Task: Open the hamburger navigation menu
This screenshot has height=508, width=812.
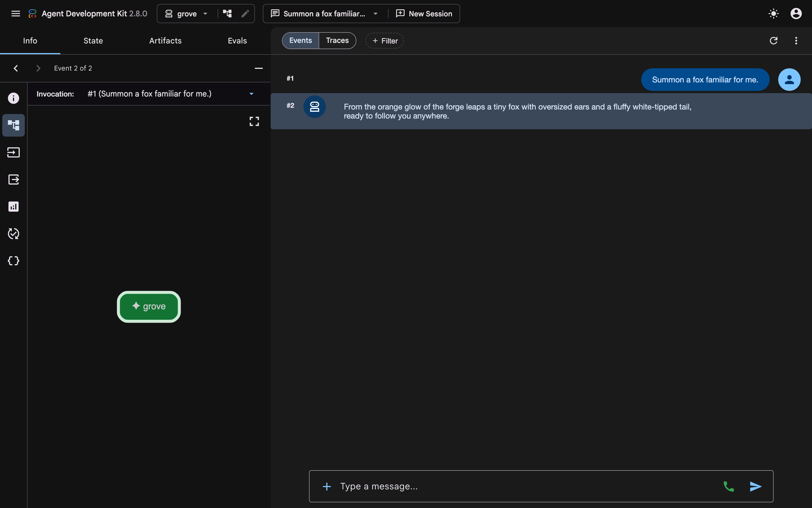Action: tap(16, 14)
